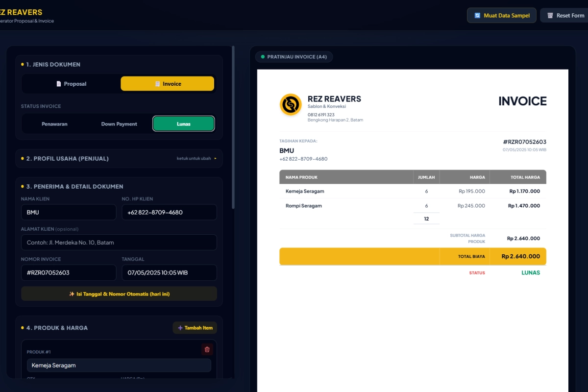This screenshot has height=392, width=588.
Task: Click invoice number #RZR07052603 in preview
Action: click(x=525, y=142)
